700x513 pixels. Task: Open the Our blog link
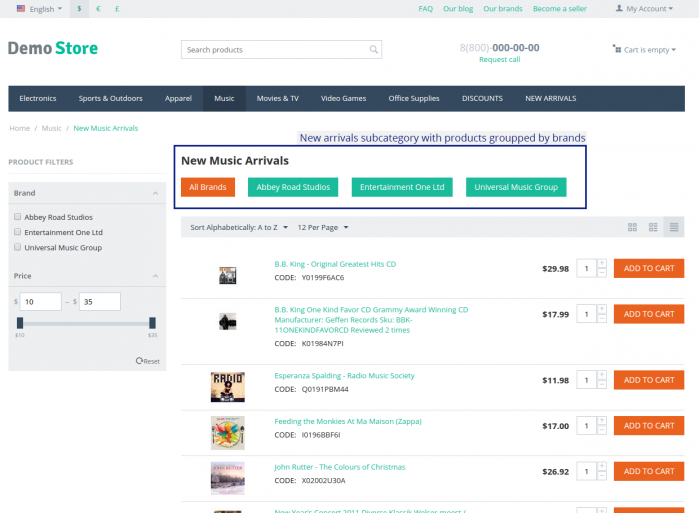point(458,8)
